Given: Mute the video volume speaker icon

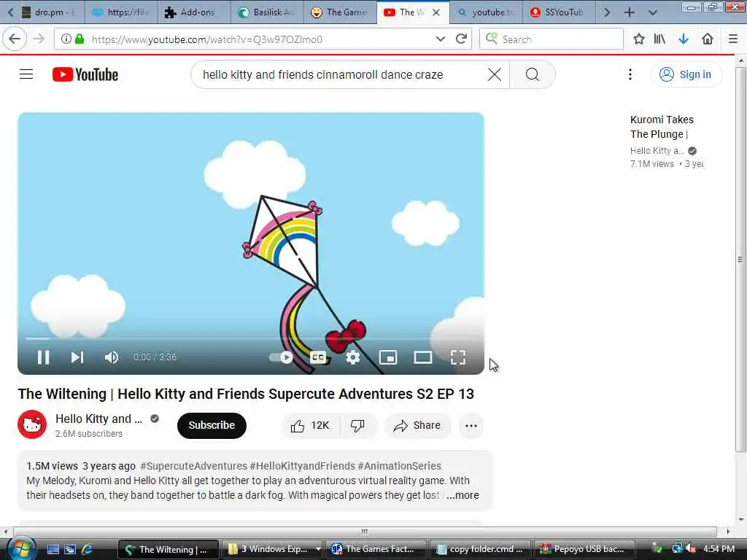Looking at the screenshot, I should click(112, 357).
